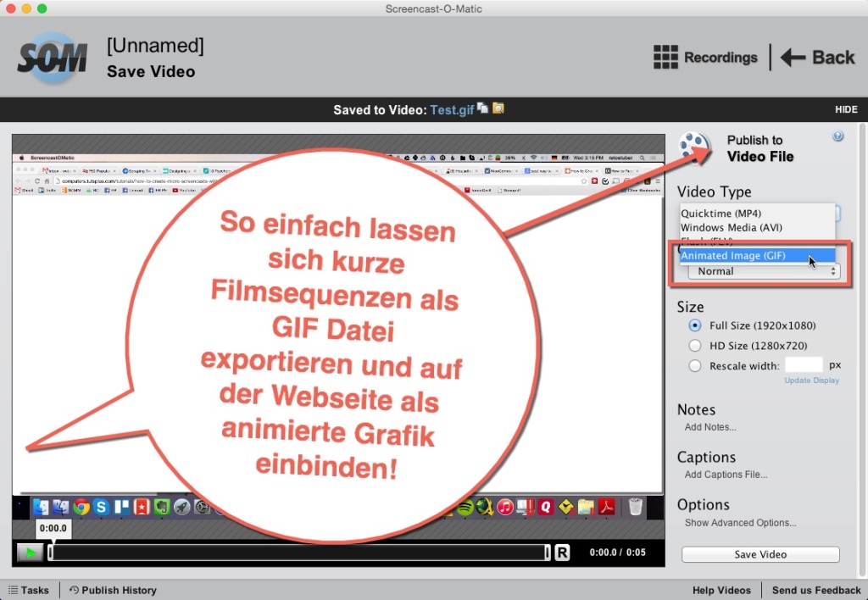This screenshot has height=600, width=868.
Task: Click Chrome icon in preview dock
Action: (81, 507)
